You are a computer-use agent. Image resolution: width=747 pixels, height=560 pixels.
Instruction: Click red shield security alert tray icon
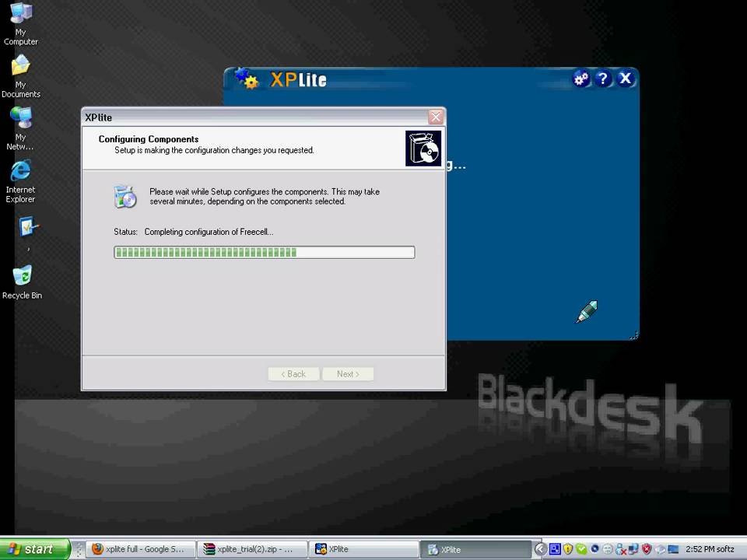pyautogui.click(x=647, y=549)
